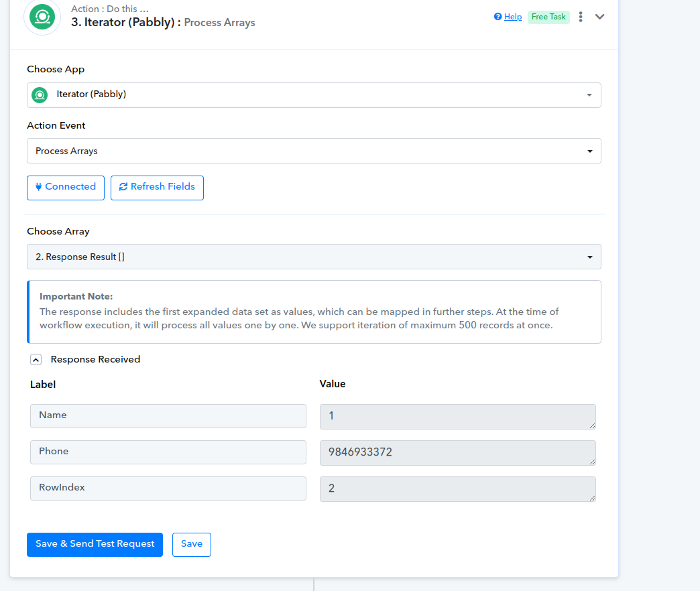Click the Help question mark icon

498,17
